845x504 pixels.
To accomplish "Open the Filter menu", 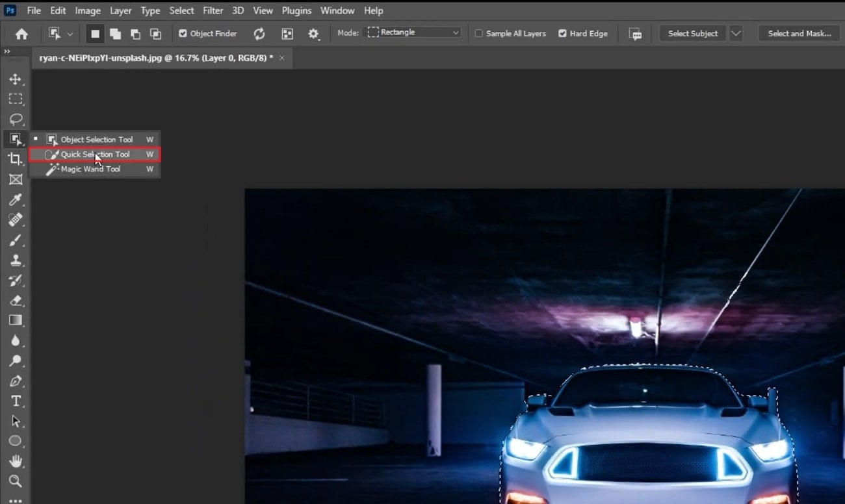I will [x=213, y=10].
